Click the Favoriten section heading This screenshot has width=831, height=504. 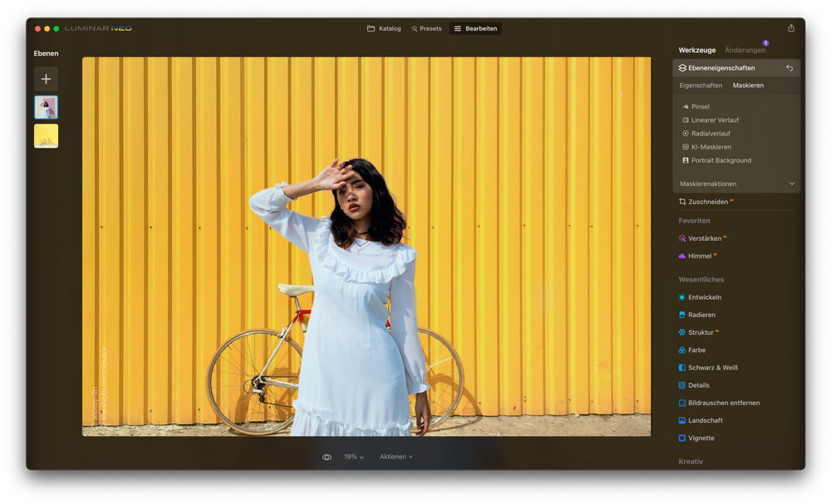click(694, 221)
